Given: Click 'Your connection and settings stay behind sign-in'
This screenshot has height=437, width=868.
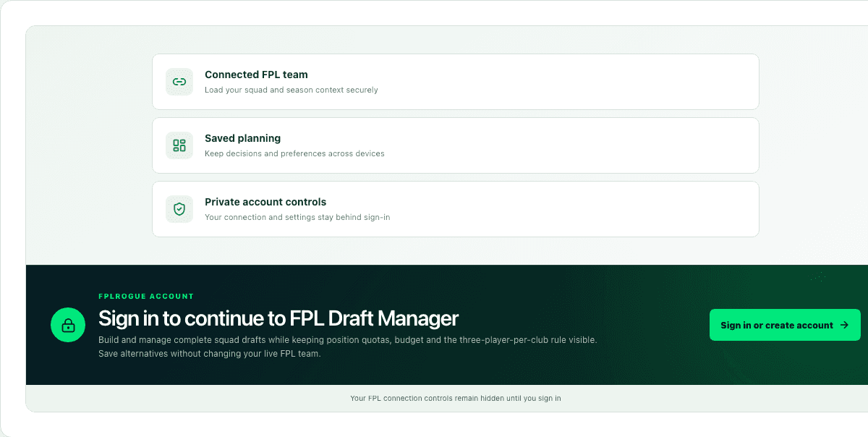Looking at the screenshot, I should [297, 217].
